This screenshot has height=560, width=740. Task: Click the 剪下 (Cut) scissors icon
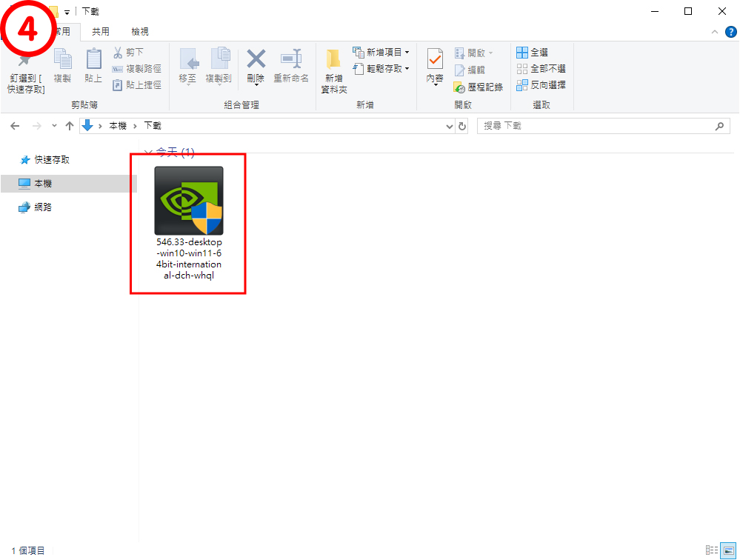pyautogui.click(x=118, y=53)
